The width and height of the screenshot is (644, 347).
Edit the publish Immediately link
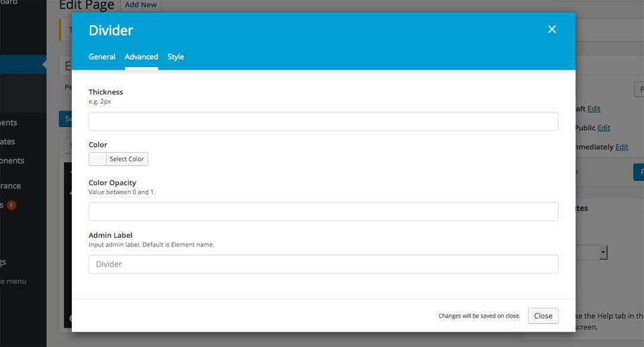click(622, 147)
